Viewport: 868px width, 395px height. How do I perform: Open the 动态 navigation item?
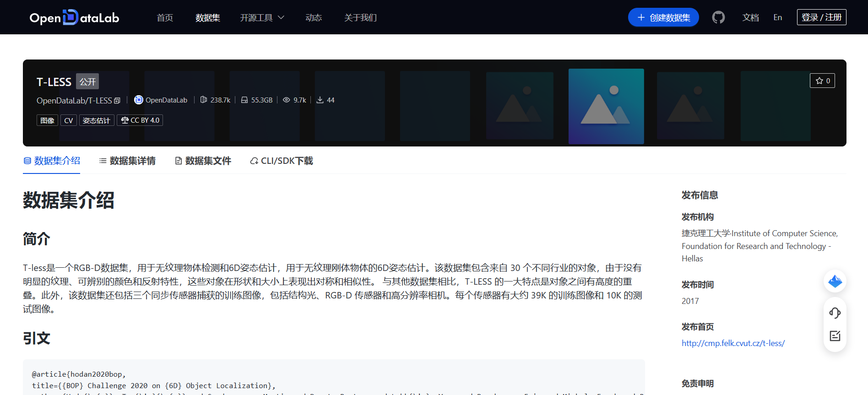coord(314,17)
